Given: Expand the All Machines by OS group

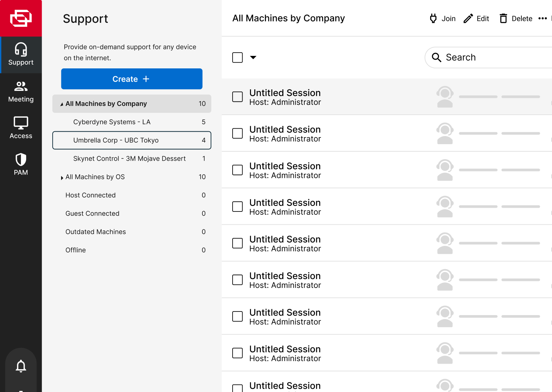Looking at the screenshot, I should [x=62, y=178].
